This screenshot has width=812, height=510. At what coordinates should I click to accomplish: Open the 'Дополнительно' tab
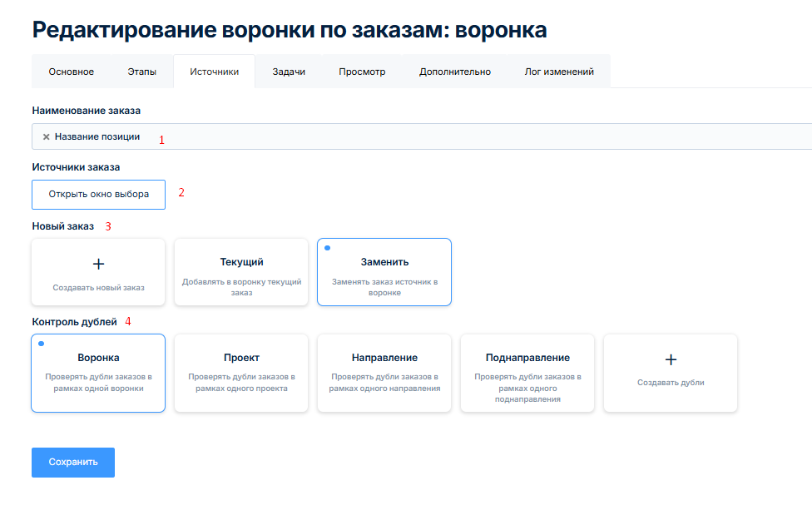pos(454,72)
